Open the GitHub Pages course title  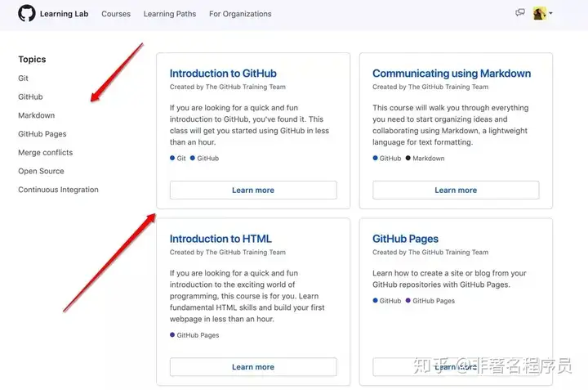[x=405, y=239]
